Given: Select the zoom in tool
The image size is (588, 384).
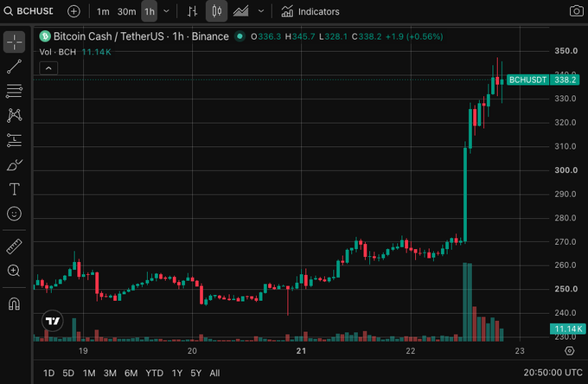Looking at the screenshot, I should 14,271.
